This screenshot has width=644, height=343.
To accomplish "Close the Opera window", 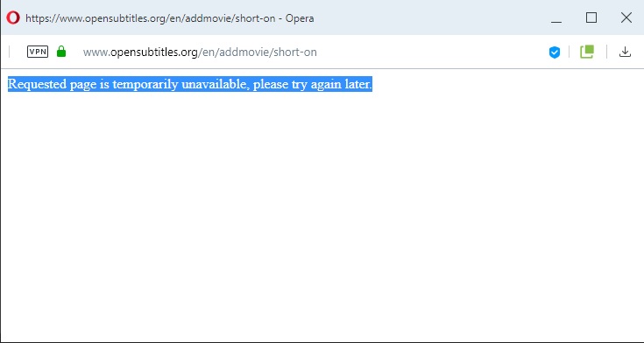I will click(x=626, y=17).
